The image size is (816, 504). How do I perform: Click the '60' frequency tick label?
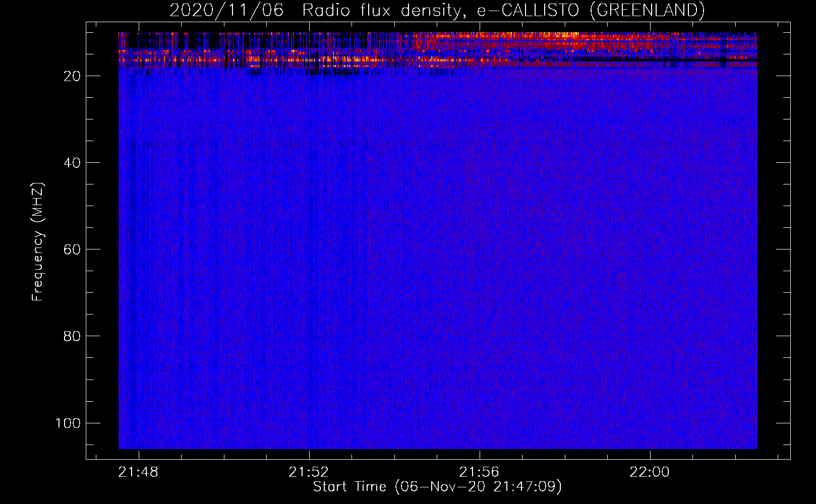72,249
